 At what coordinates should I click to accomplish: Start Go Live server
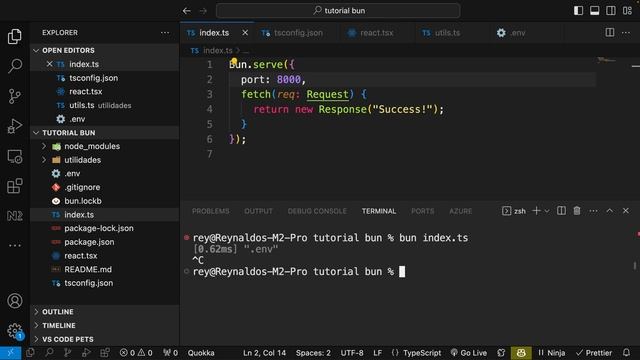pyautogui.click(x=469, y=353)
